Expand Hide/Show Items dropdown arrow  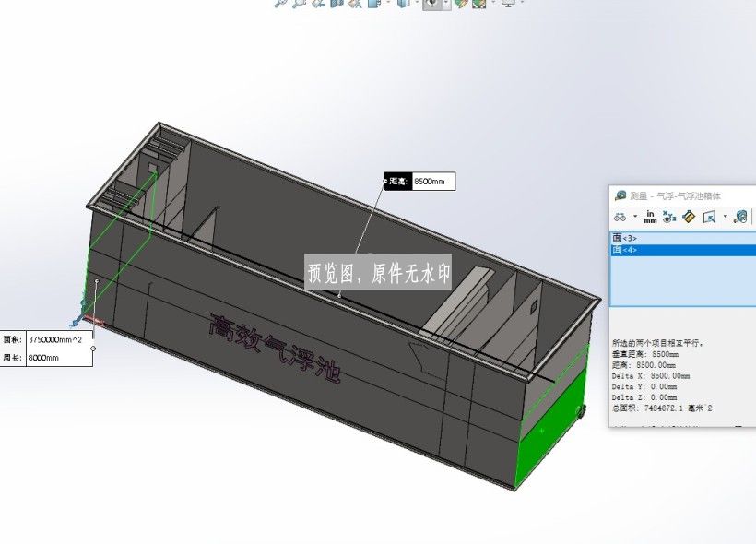click(x=446, y=4)
